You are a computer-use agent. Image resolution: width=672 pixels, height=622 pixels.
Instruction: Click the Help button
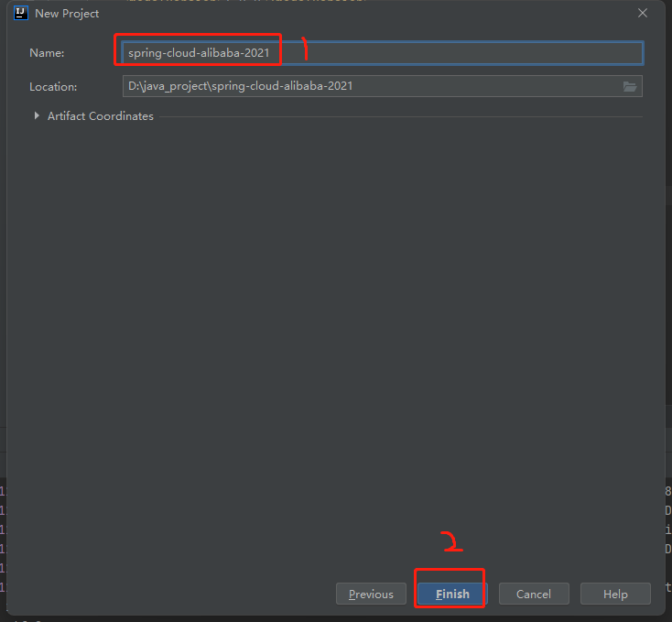pos(615,594)
